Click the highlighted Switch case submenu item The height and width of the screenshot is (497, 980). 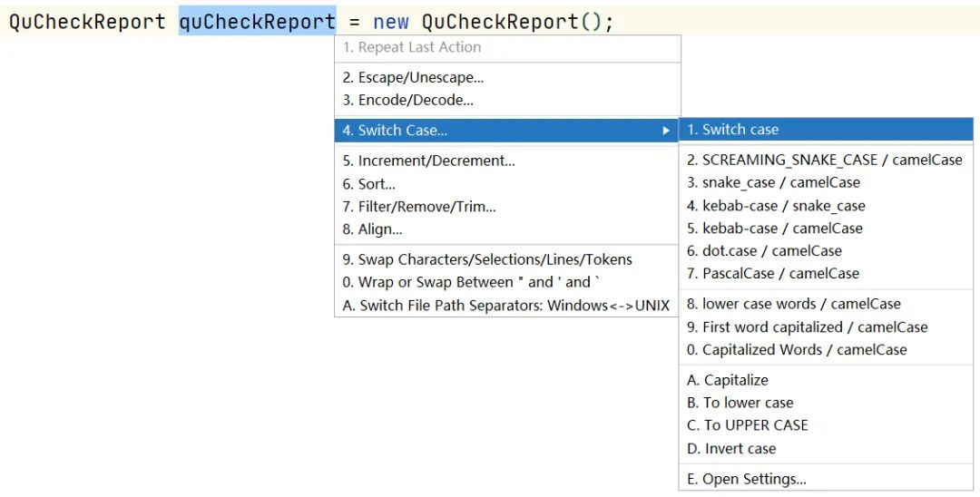point(827,130)
